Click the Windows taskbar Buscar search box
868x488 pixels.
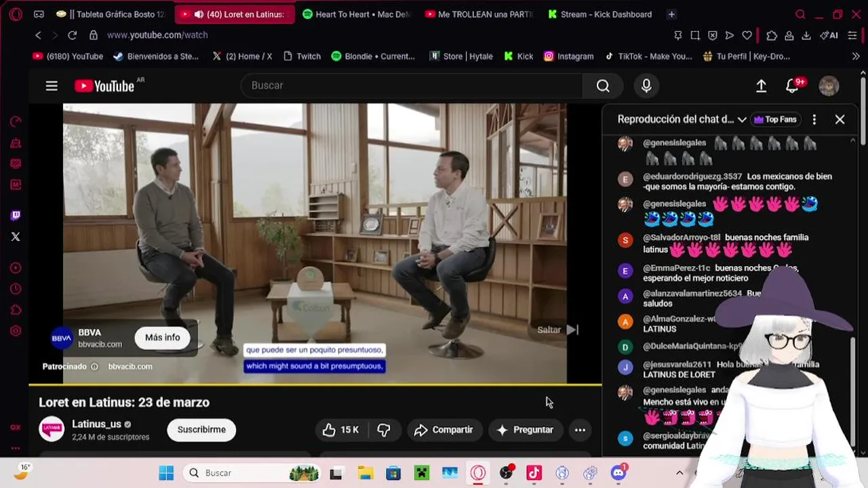250,473
